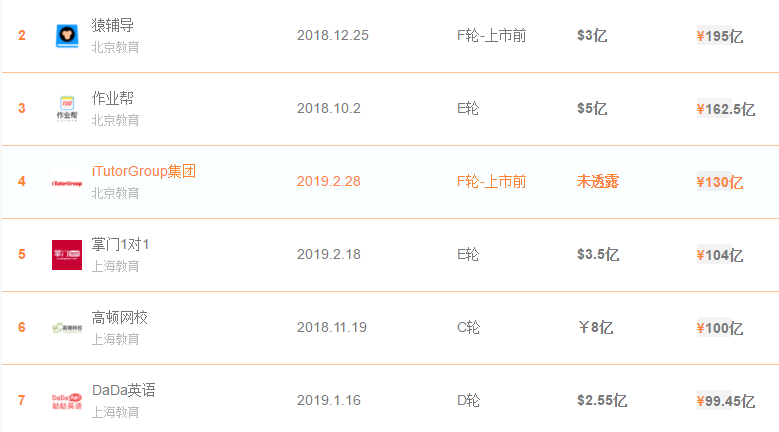This screenshot has width=779, height=432.
Task: Open the 猿辅导 company name link
Action: (113, 25)
